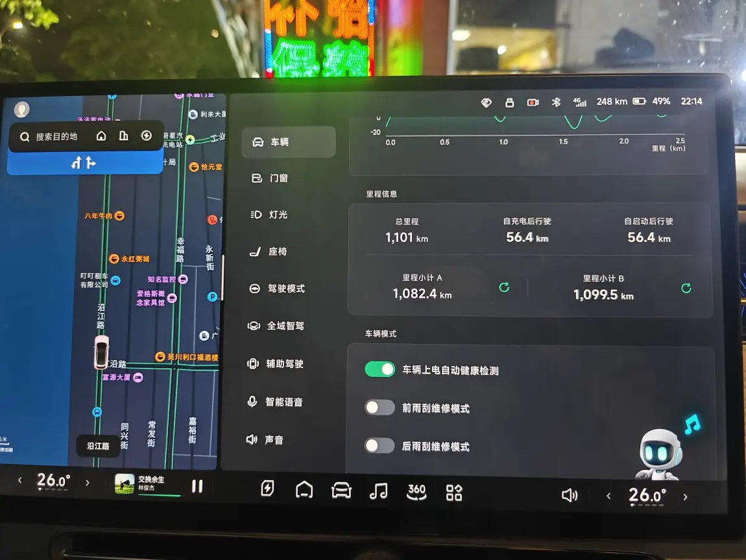Image resolution: width=746 pixels, height=560 pixels.
Task: Tap the dashcam recorder status icon
Action: 533,103
